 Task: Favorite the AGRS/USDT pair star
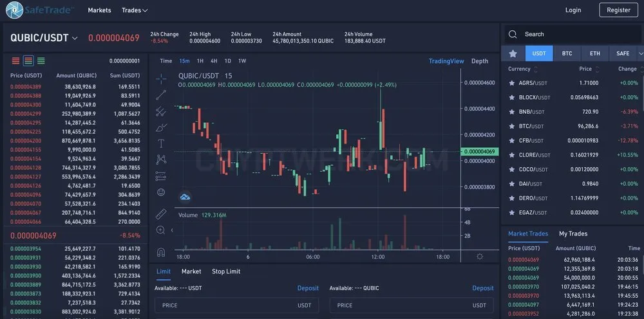512,83
